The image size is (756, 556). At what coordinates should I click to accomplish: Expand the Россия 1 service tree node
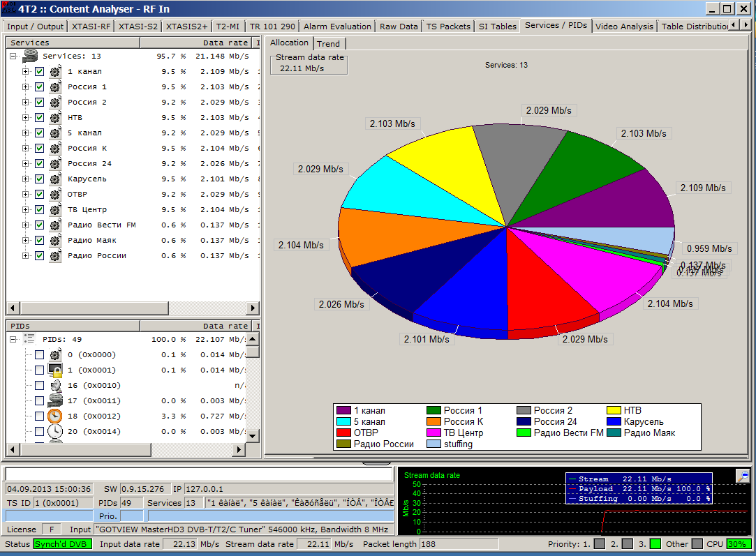[x=25, y=87]
